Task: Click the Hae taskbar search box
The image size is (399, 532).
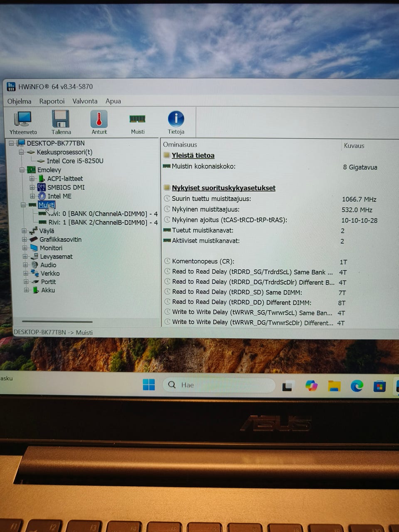Action: click(219, 385)
